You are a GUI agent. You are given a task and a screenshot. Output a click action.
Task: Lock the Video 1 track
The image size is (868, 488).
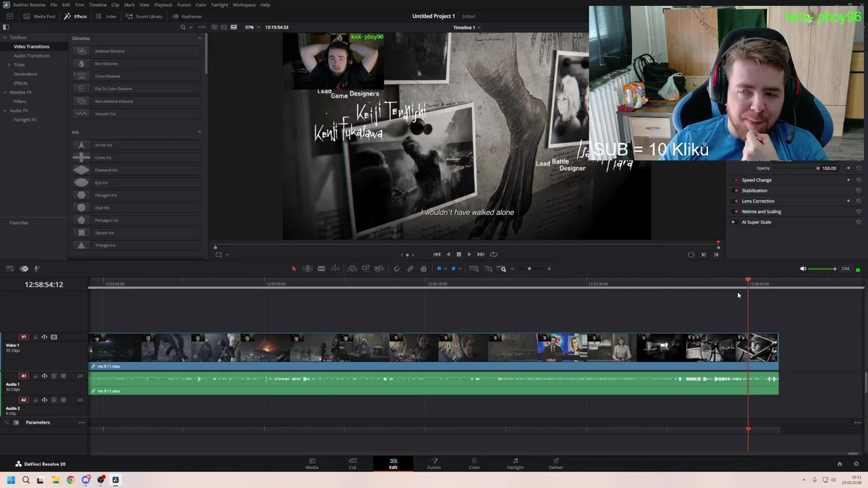pyautogui.click(x=35, y=337)
